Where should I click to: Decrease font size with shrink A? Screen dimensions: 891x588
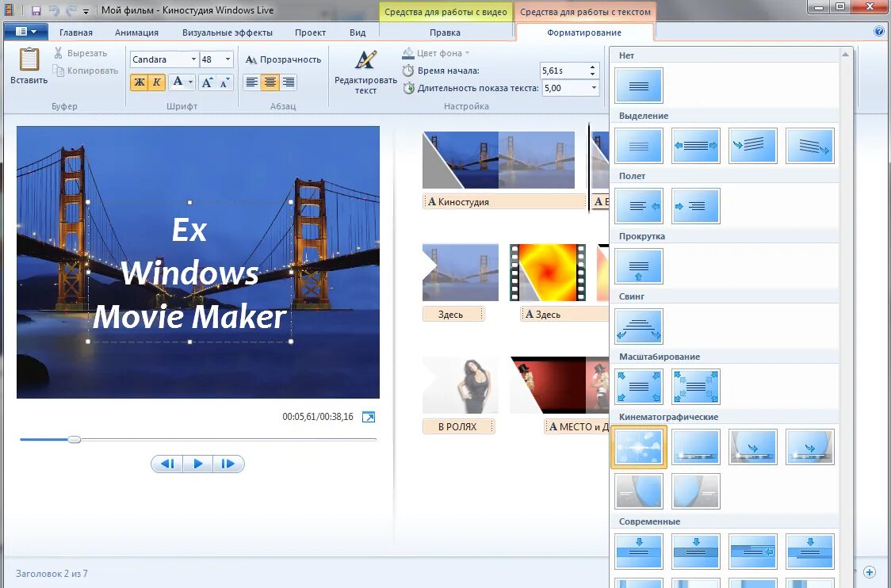pos(224,82)
